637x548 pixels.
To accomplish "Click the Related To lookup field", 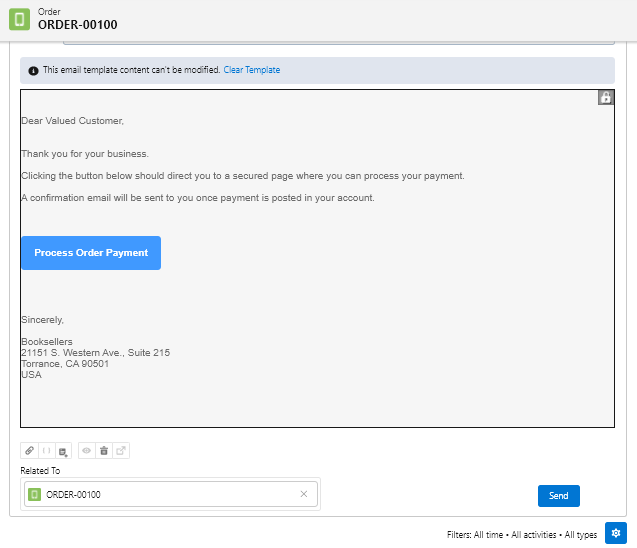I will (x=170, y=494).
